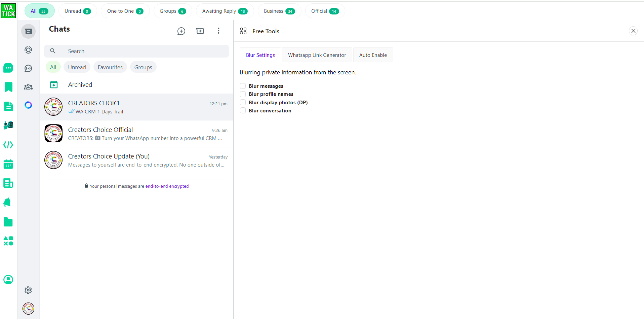644x319 pixels.
Task: Open the CREATORS CHOICE chat
Action: (x=136, y=107)
